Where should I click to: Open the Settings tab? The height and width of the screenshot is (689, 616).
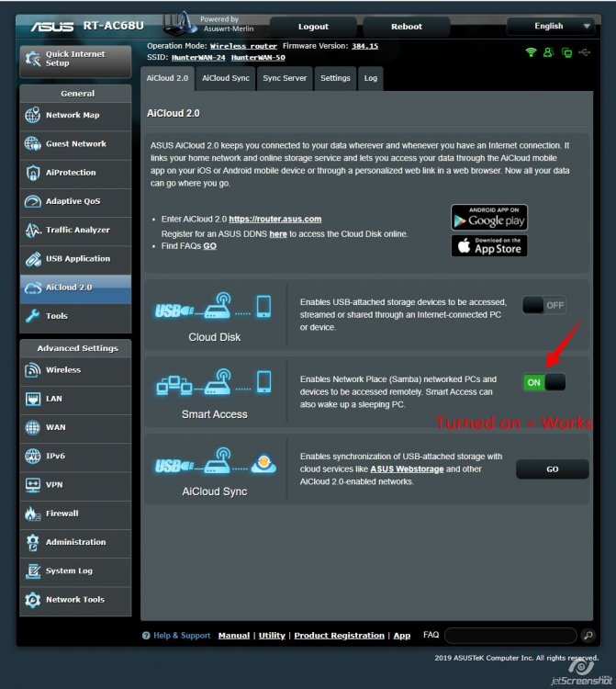tap(335, 78)
